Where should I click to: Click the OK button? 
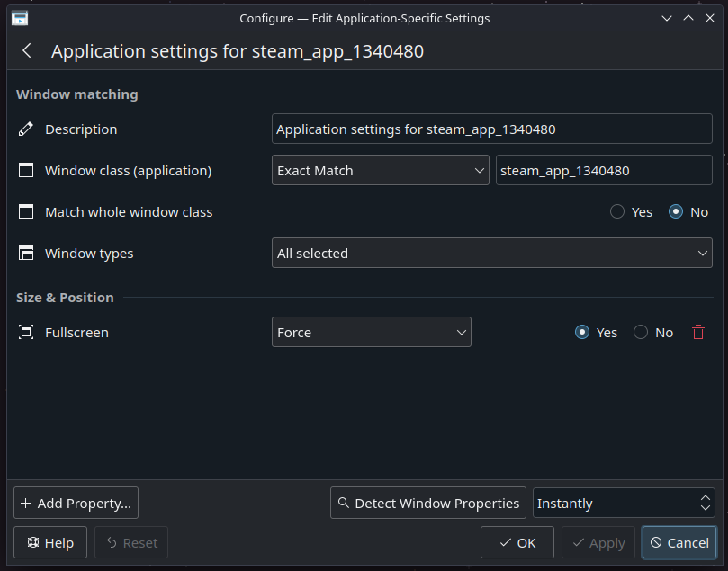pyautogui.click(x=517, y=543)
